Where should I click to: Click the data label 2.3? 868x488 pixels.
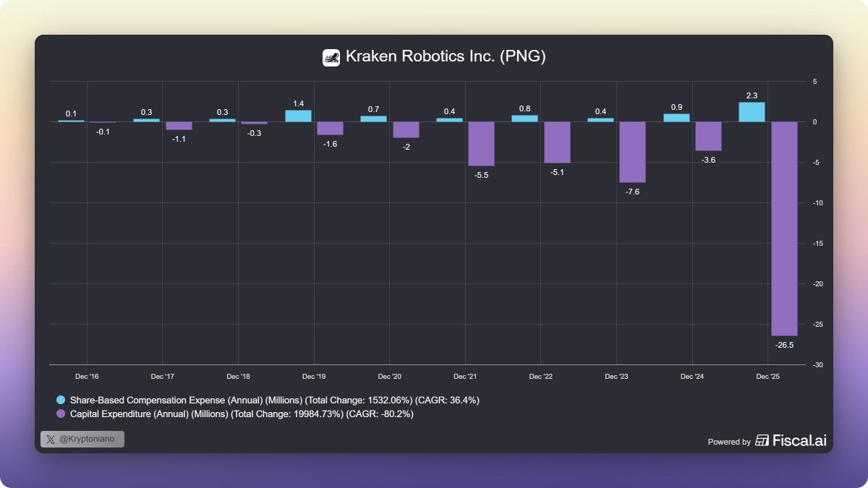tap(752, 95)
